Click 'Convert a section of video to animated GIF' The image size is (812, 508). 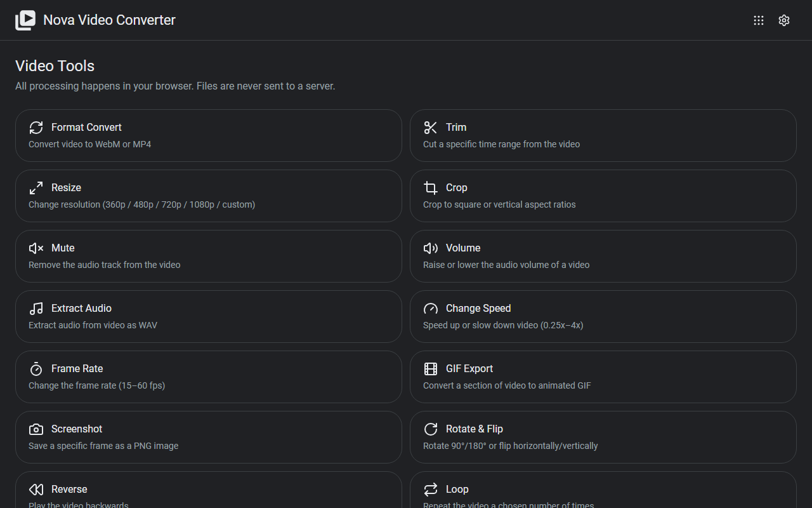click(507, 385)
